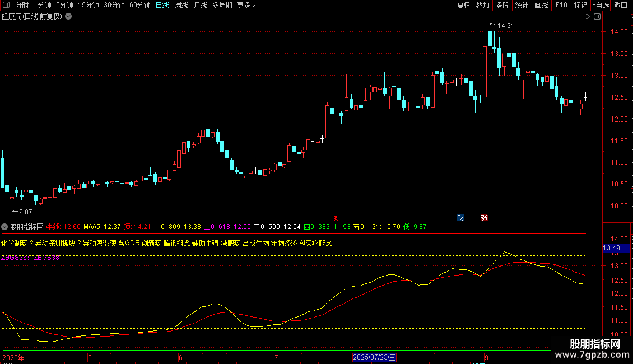Click the 2025/07/23 date marker on timeline
The height and width of the screenshot is (364, 633).
point(374,357)
